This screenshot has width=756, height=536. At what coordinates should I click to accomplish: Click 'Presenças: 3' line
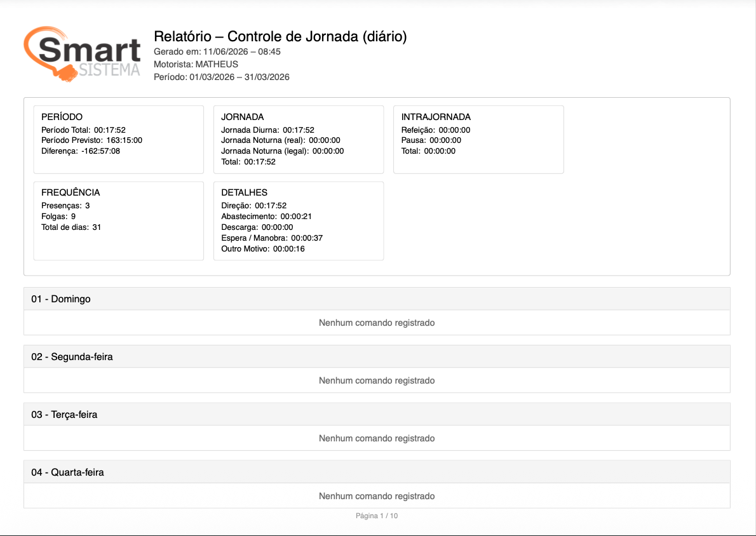[x=65, y=206]
